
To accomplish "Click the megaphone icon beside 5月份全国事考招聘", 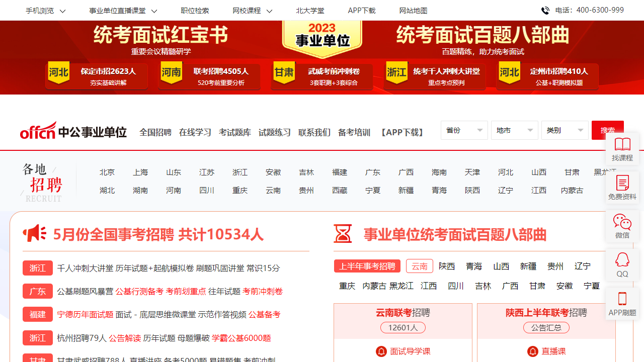I will [x=34, y=233].
